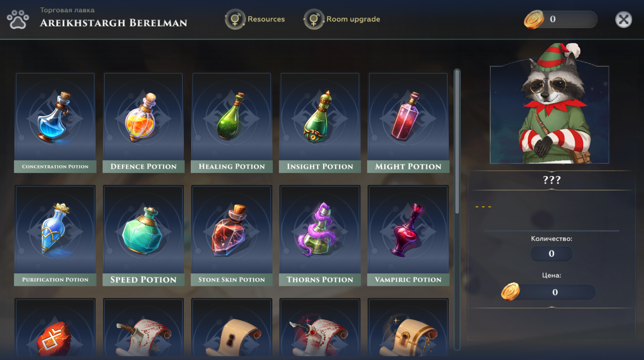Select the Insight Potion item
Image resolution: width=644 pixels, height=360 pixels.
coord(320,123)
